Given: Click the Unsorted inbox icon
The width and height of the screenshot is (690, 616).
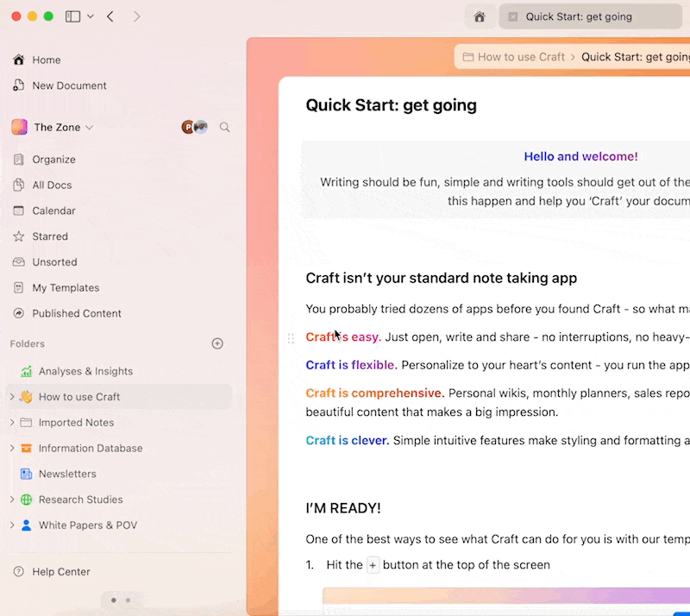Looking at the screenshot, I should [x=18, y=262].
